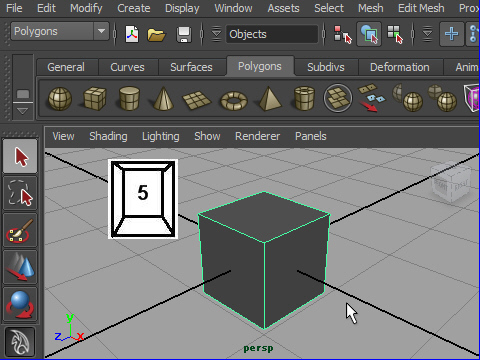The image size is (480, 360).
Task: Switch to the General shelf tab
Action: coord(66,67)
